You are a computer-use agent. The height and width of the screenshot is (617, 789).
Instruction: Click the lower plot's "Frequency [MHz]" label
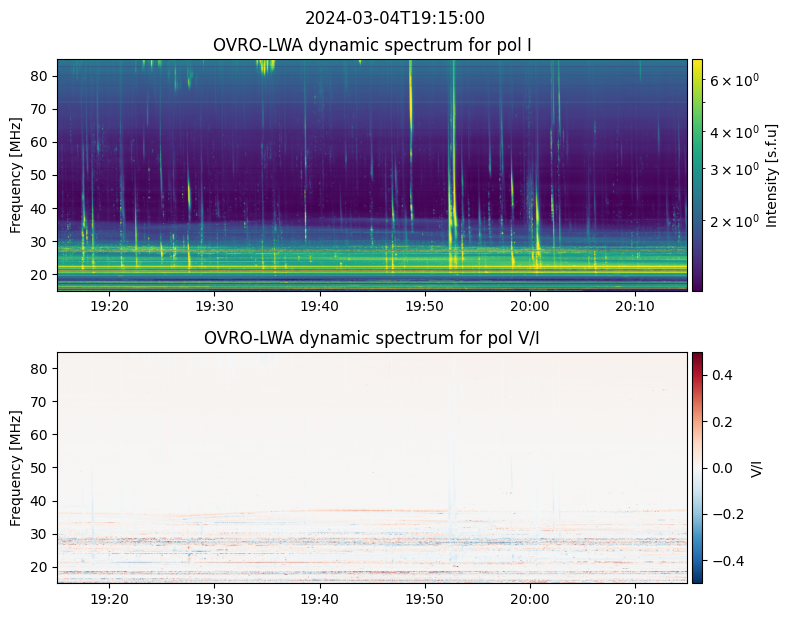pyautogui.click(x=16, y=467)
